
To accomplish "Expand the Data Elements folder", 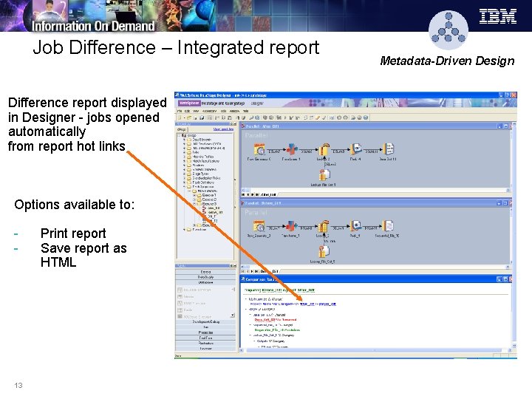I will tap(184, 140).
